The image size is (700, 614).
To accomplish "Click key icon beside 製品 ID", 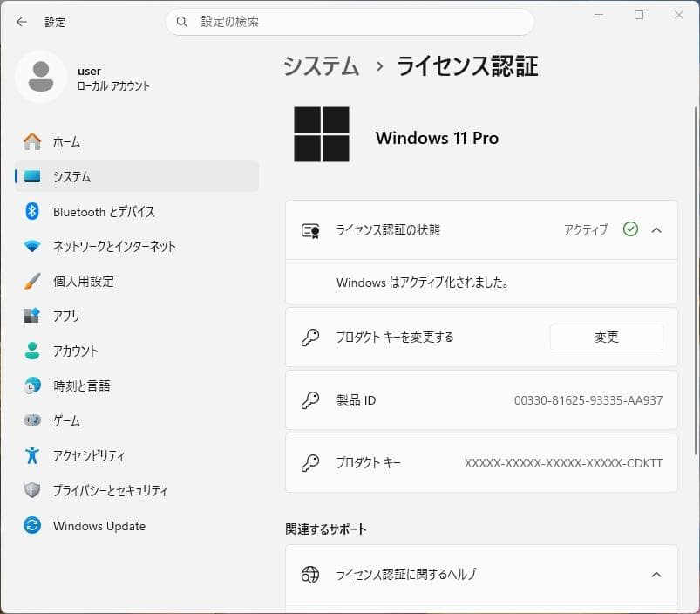I will (310, 400).
